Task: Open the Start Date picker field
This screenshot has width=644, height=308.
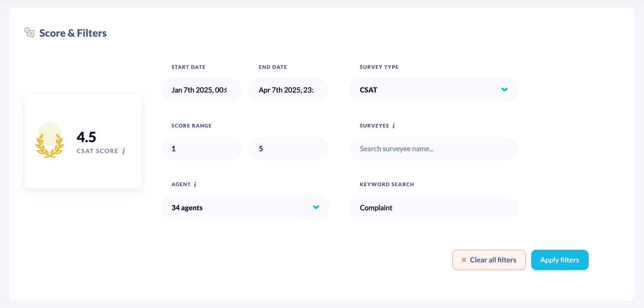Action: tap(201, 90)
